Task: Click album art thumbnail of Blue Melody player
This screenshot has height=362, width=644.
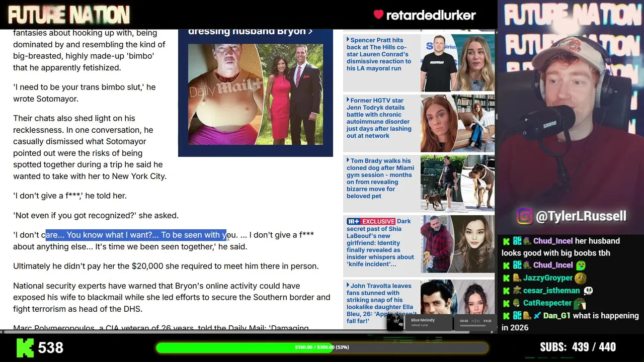Action: [395, 322]
